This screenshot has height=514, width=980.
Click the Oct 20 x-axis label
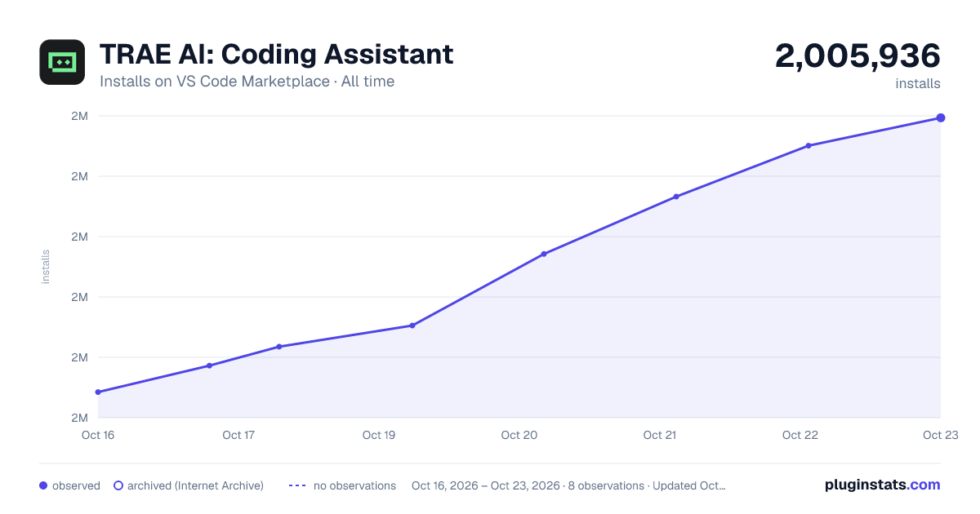click(x=519, y=435)
